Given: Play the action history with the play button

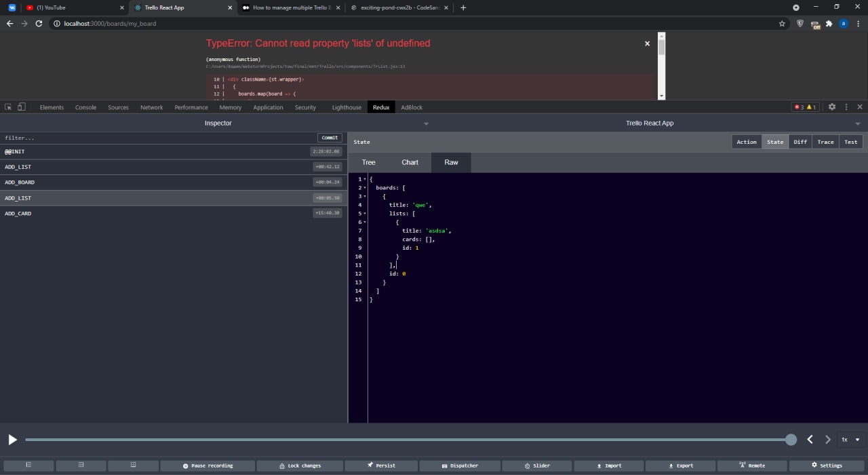Looking at the screenshot, I should 12,440.
